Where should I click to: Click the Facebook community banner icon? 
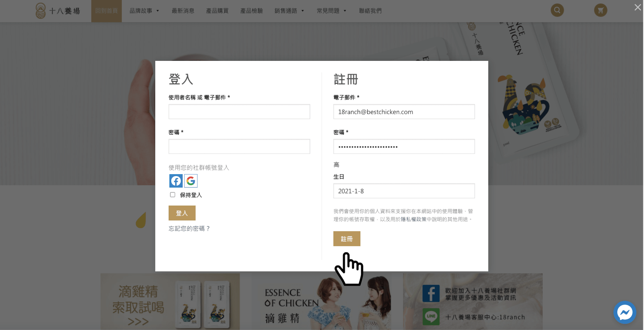[431, 294]
